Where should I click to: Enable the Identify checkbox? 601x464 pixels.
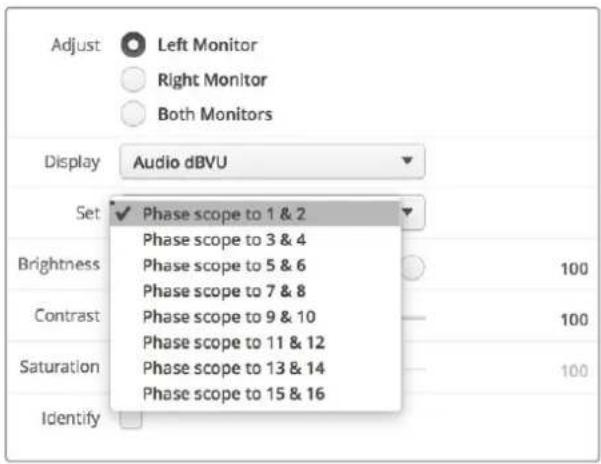coord(131,420)
